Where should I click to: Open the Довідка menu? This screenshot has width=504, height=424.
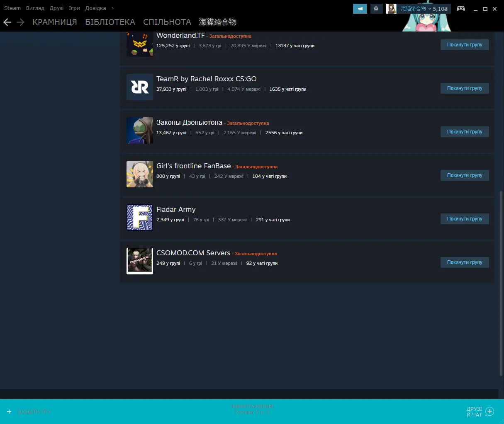click(96, 8)
